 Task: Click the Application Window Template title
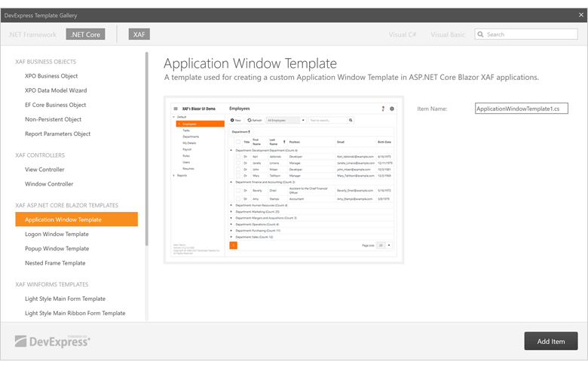coord(250,63)
